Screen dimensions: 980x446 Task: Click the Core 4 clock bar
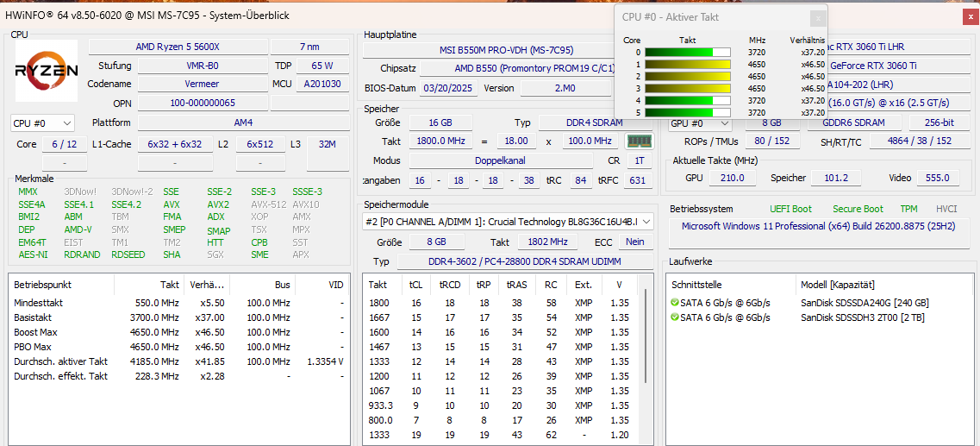[688, 100]
